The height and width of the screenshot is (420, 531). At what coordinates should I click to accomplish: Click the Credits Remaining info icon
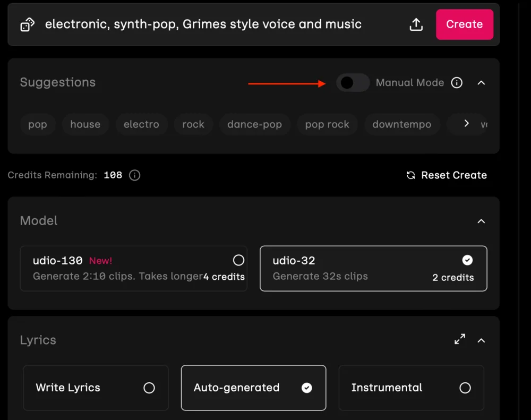[x=135, y=175]
